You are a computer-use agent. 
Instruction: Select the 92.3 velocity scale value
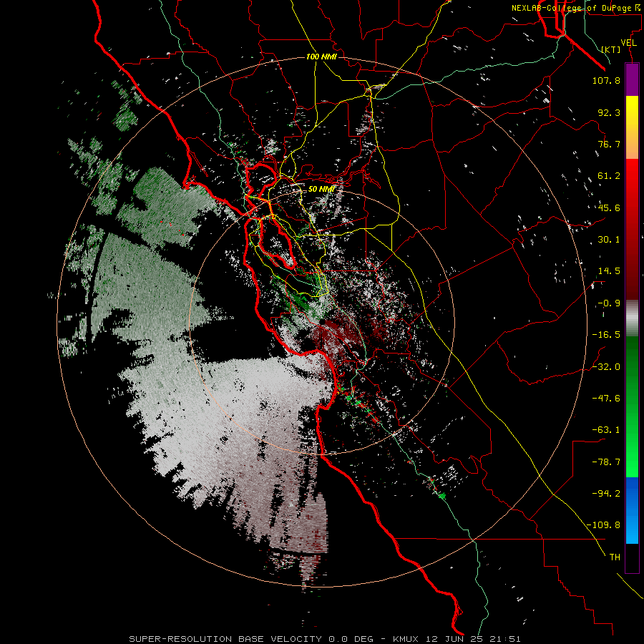click(609, 112)
